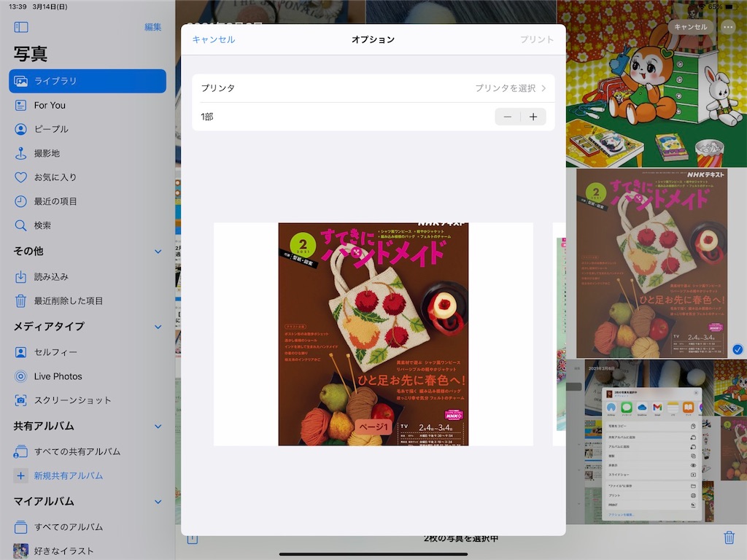Tap the プリント button in dialog

coord(537,39)
